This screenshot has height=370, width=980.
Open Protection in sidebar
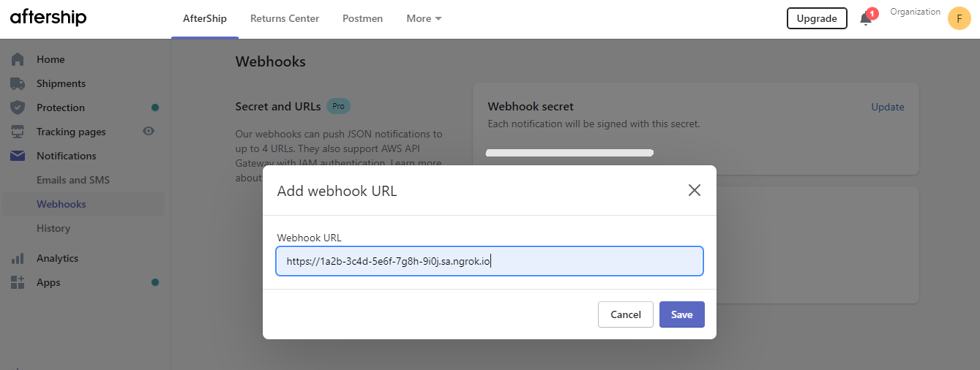(61, 107)
